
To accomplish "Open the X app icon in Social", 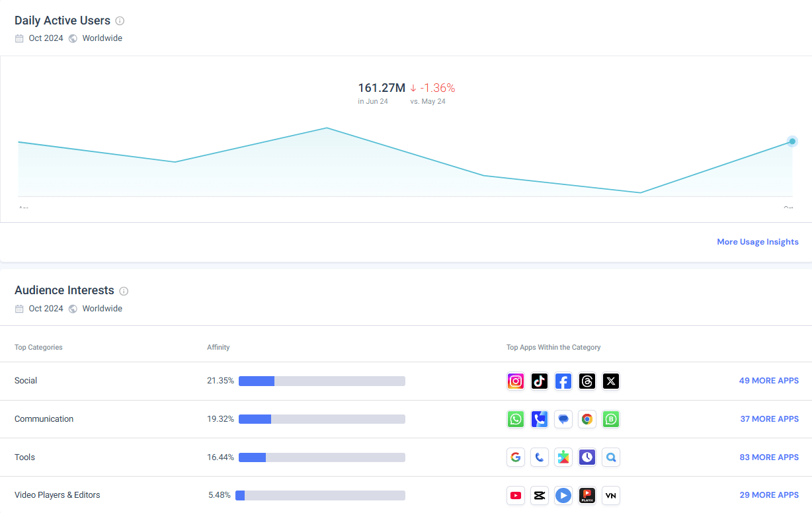I will pyautogui.click(x=611, y=381).
